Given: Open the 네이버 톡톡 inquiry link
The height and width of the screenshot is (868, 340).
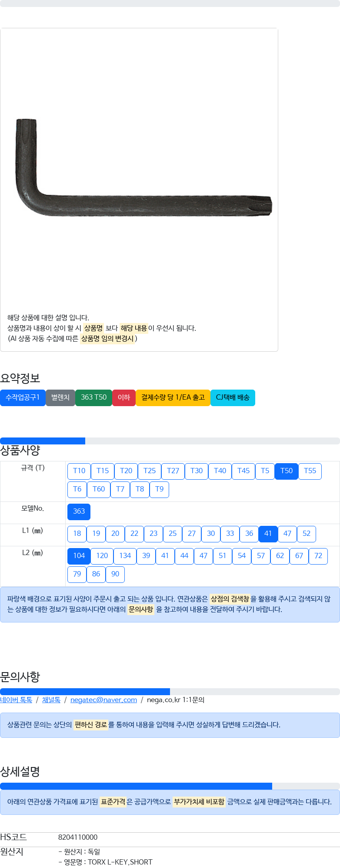Looking at the screenshot, I should tap(16, 700).
